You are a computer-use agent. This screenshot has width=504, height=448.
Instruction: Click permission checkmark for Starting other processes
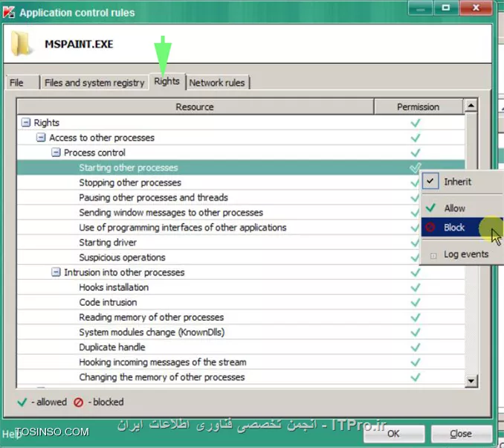[x=416, y=167]
